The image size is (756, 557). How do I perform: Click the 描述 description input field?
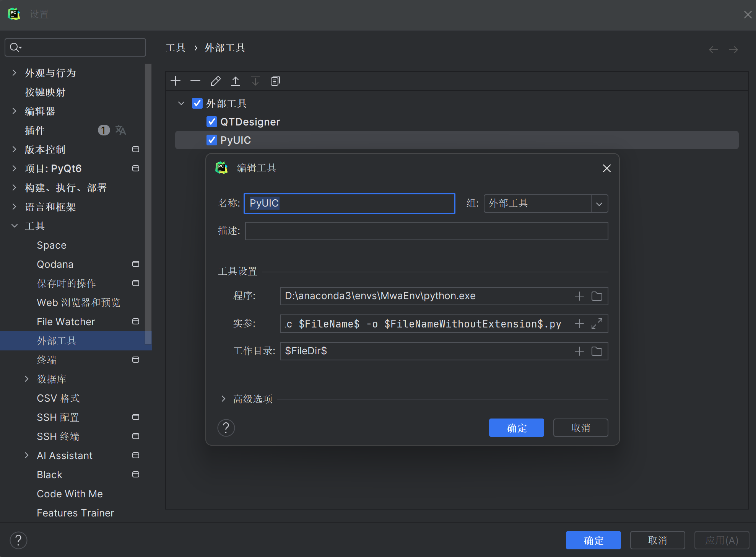(426, 231)
